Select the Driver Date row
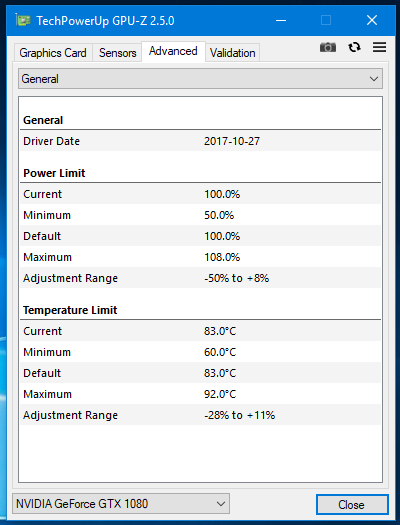 click(200, 141)
